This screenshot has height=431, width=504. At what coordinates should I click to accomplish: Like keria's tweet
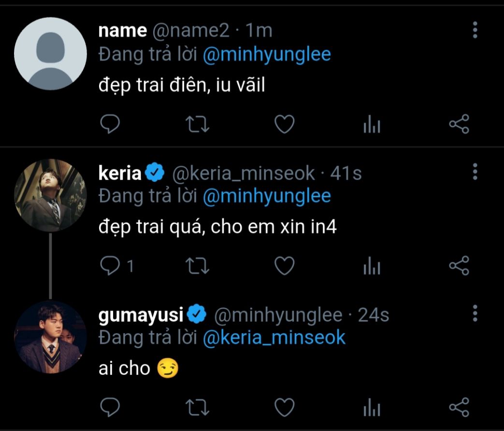285,266
